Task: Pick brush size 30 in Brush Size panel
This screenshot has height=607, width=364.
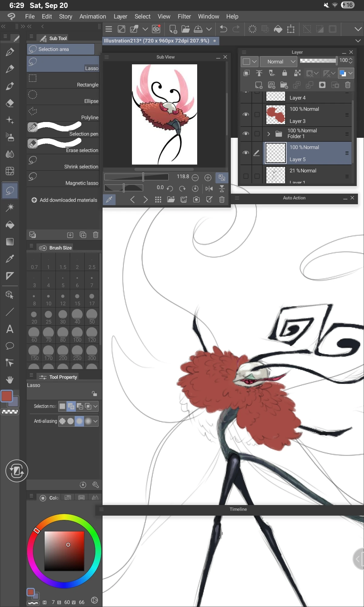Action: click(x=63, y=317)
